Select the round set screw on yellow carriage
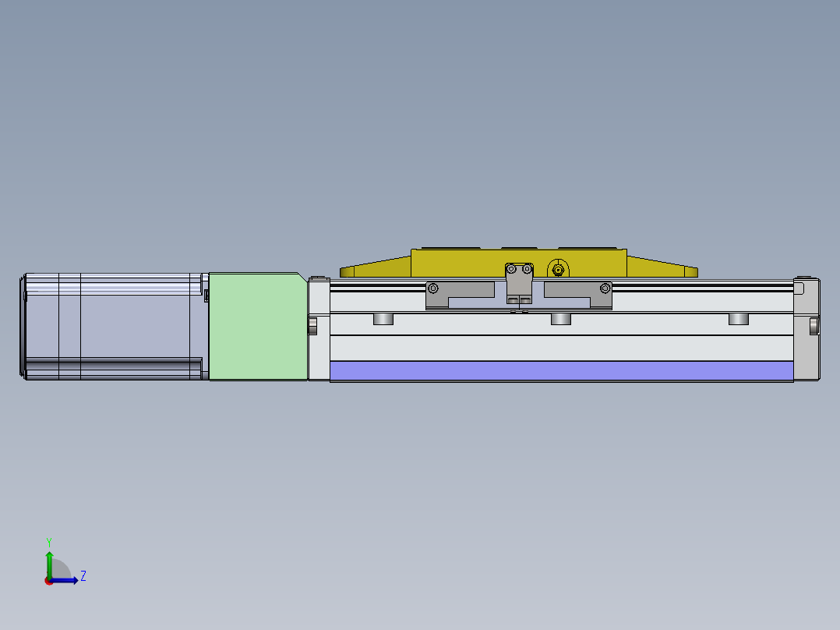The width and height of the screenshot is (840, 630). (558, 270)
